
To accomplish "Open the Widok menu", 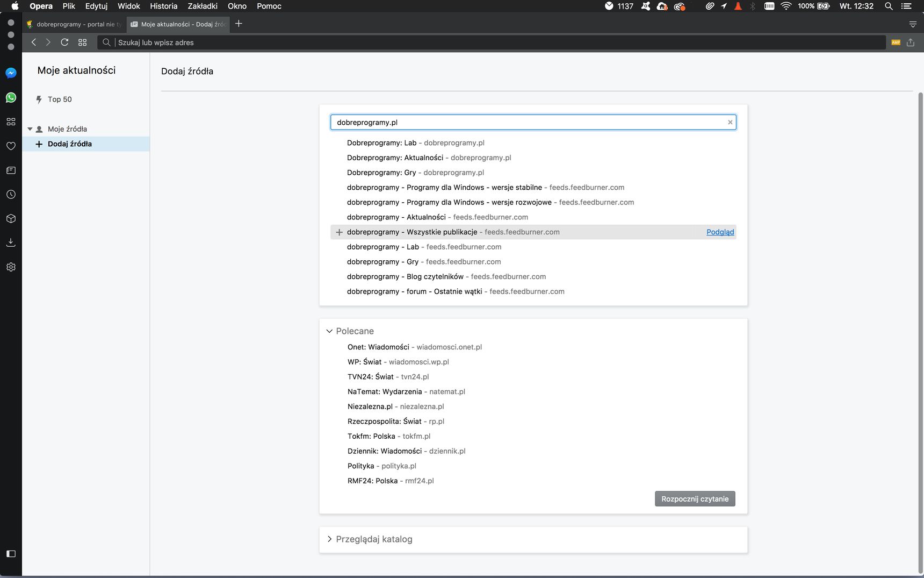I will click(129, 6).
